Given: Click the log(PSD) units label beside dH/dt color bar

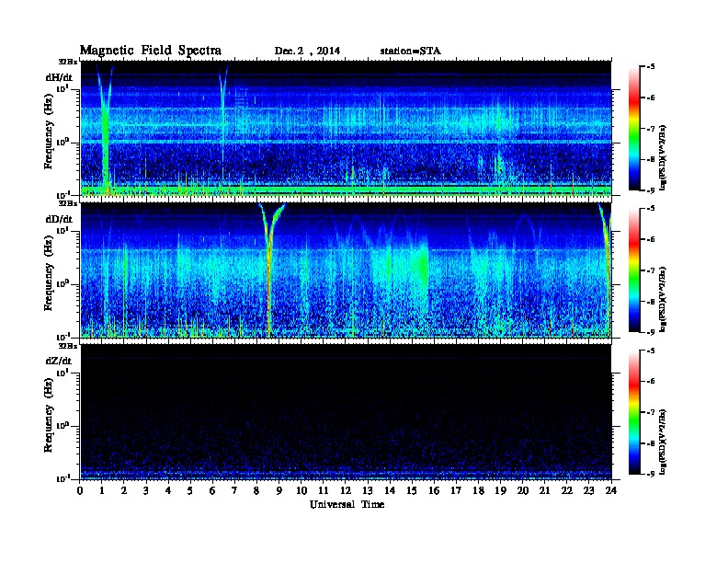Looking at the screenshot, I should click(663, 157).
